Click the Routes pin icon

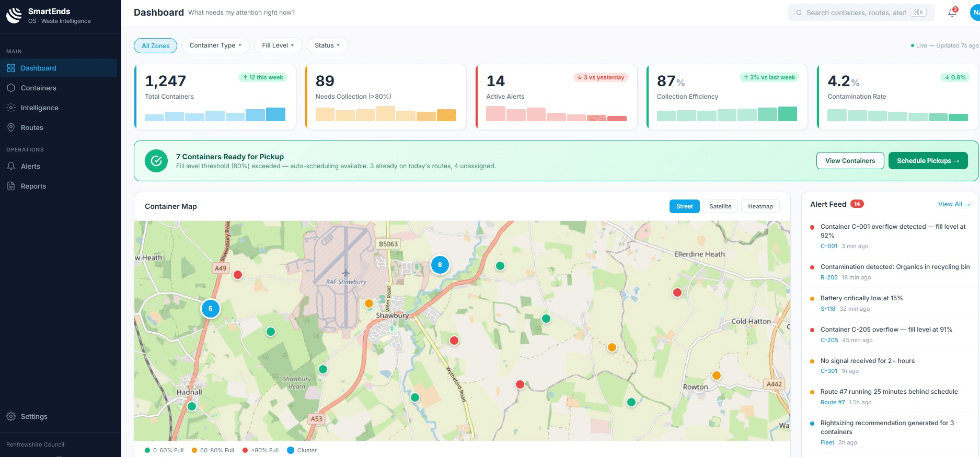coord(11,127)
